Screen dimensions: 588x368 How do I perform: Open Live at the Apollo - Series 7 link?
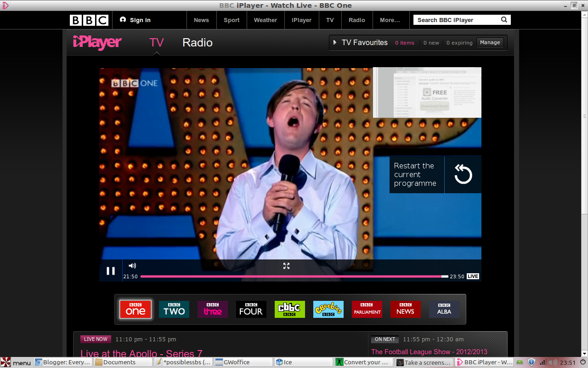tap(141, 354)
